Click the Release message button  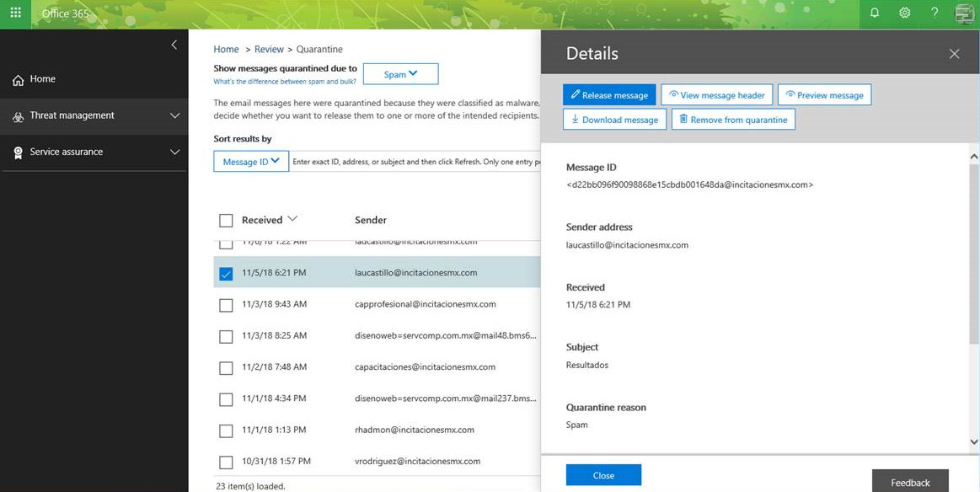[x=608, y=95]
